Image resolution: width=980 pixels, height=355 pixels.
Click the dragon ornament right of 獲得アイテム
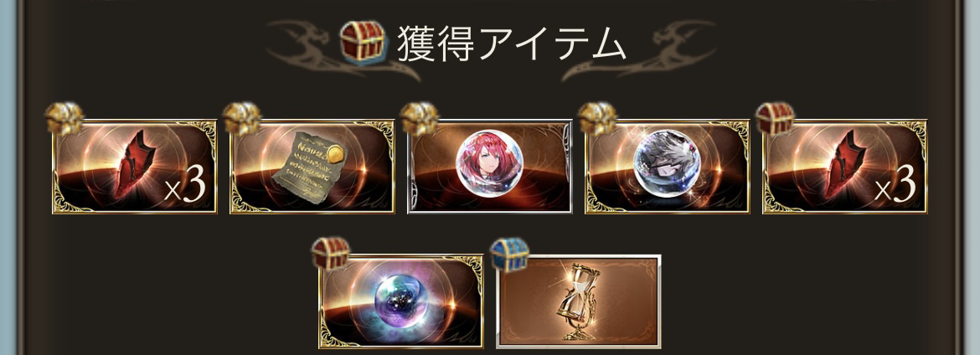pos(639,51)
